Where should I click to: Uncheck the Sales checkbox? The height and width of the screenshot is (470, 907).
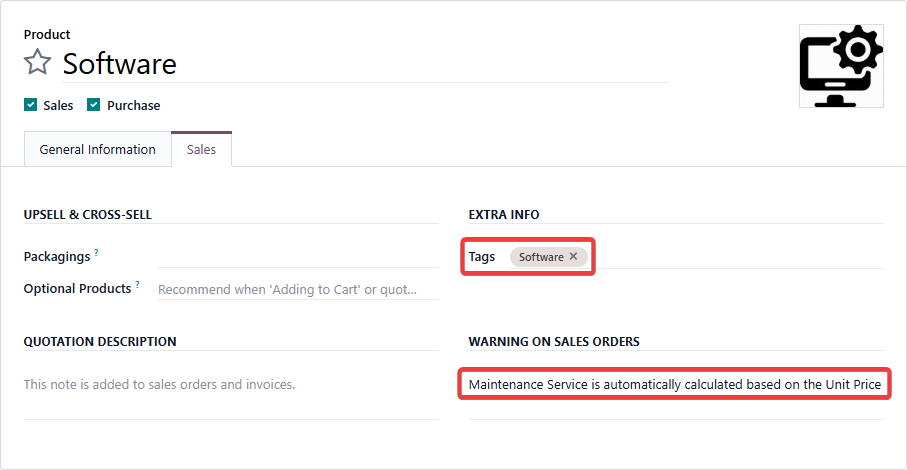[30, 105]
